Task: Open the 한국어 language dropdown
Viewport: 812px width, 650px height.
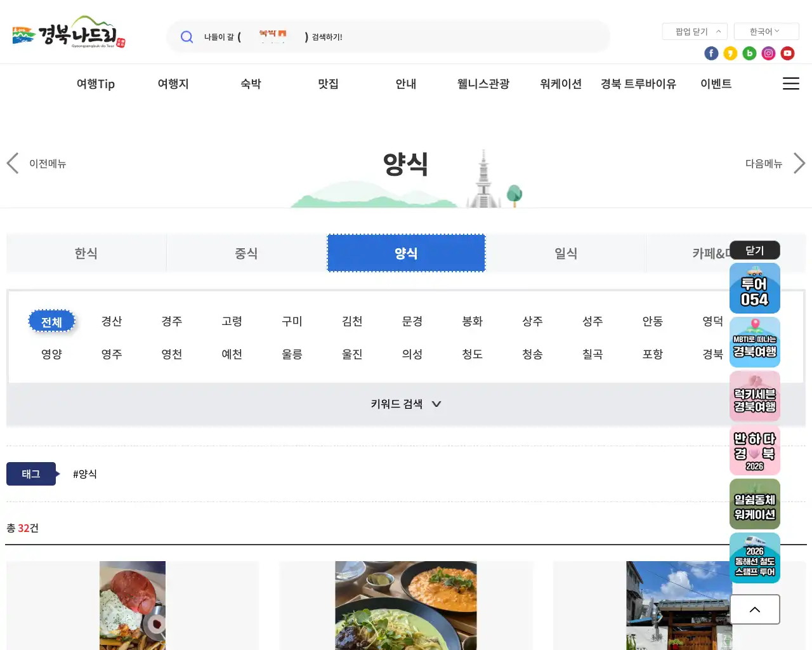Action: (766, 31)
